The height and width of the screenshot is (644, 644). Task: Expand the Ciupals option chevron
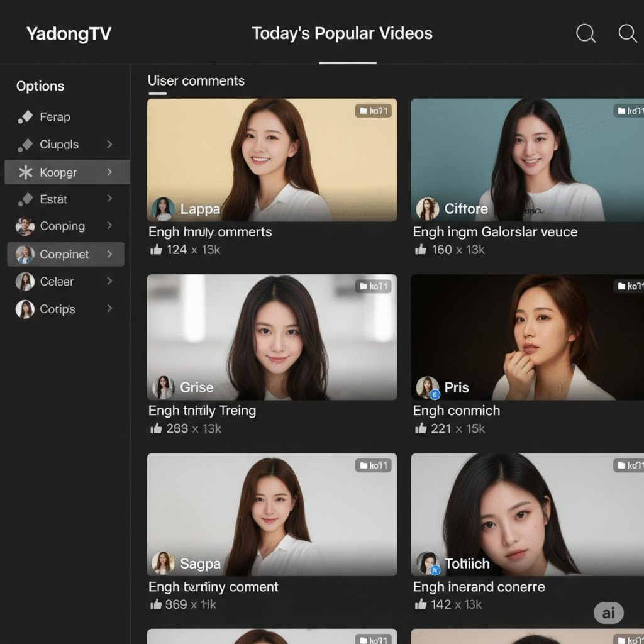[x=109, y=145]
